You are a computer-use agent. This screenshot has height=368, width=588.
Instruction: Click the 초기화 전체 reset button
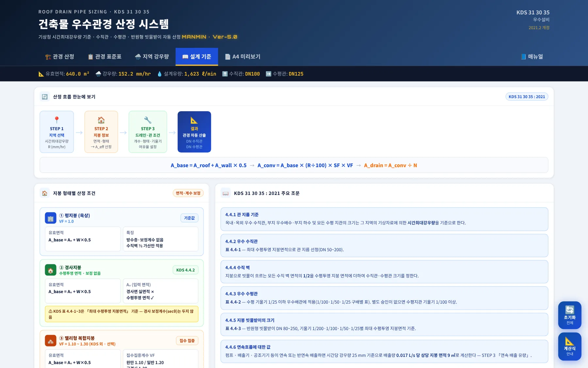click(570, 315)
